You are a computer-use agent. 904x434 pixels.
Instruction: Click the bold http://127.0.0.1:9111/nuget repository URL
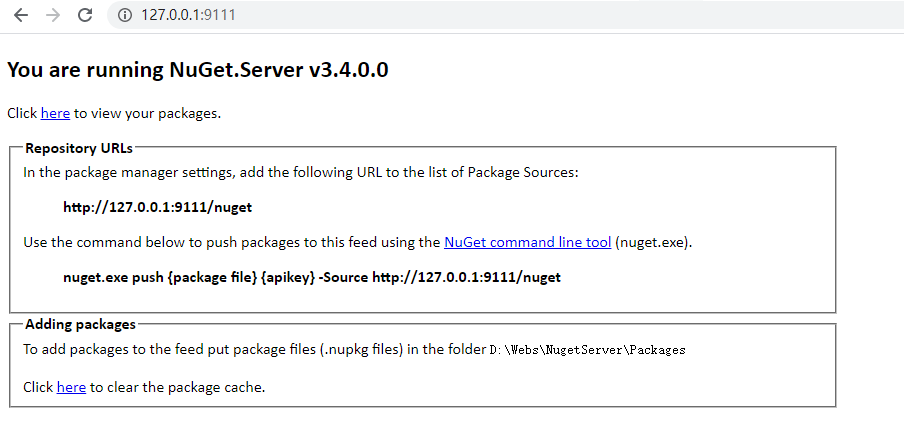coord(157,207)
